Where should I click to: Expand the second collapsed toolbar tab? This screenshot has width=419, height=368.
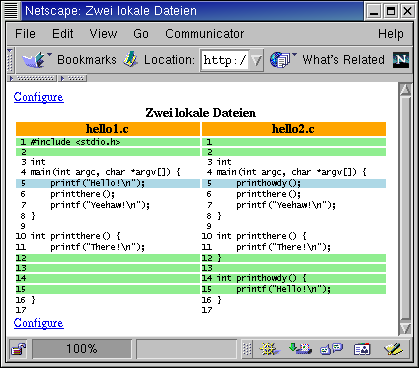73,79
